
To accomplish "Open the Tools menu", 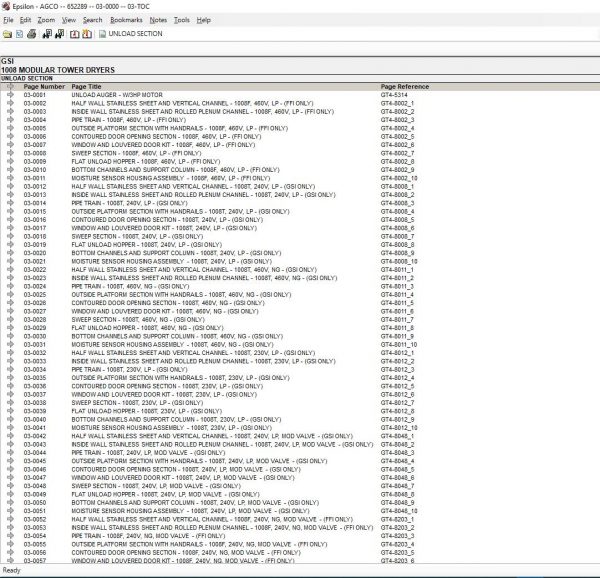I will pyautogui.click(x=181, y=20).
